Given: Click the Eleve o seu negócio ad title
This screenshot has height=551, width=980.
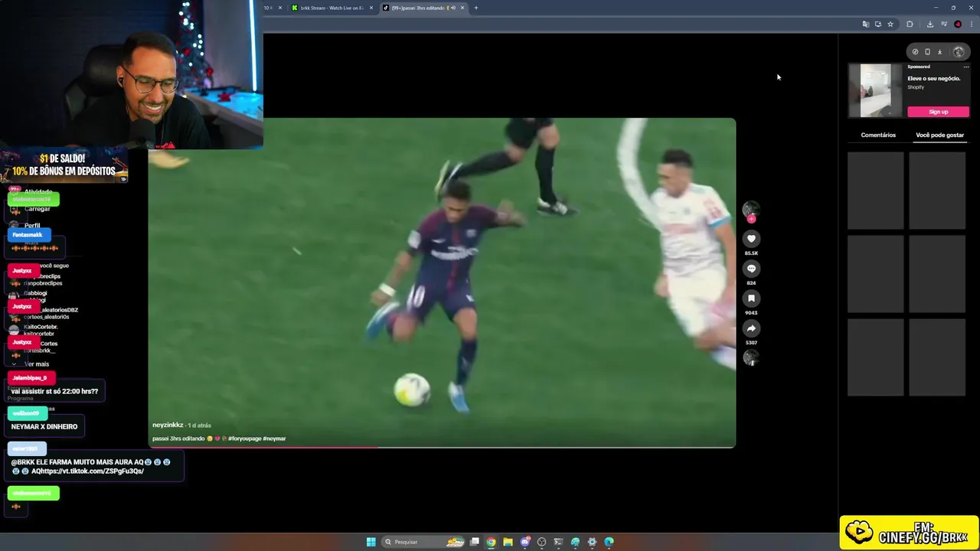Looking at the screenshot, I should pyautogui.click(x=933, y=78).
